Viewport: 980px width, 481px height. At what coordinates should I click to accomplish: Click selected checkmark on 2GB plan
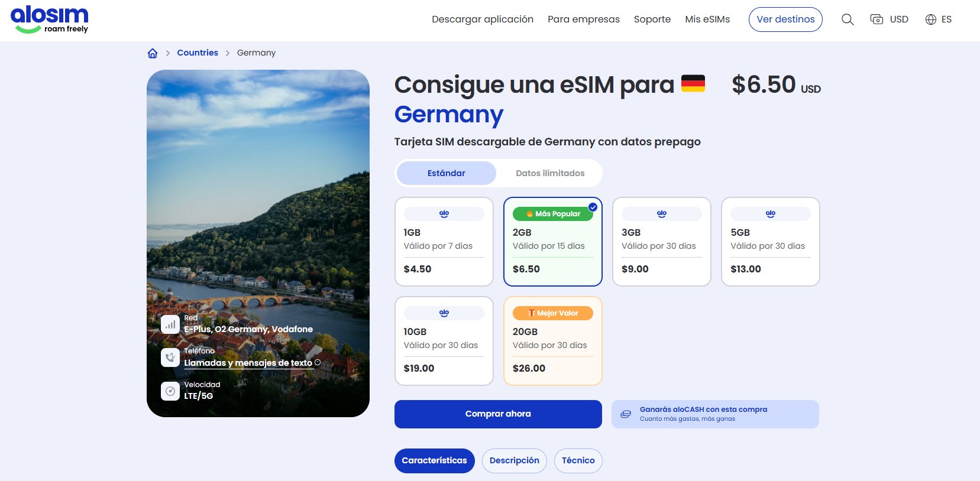point(593,207)
